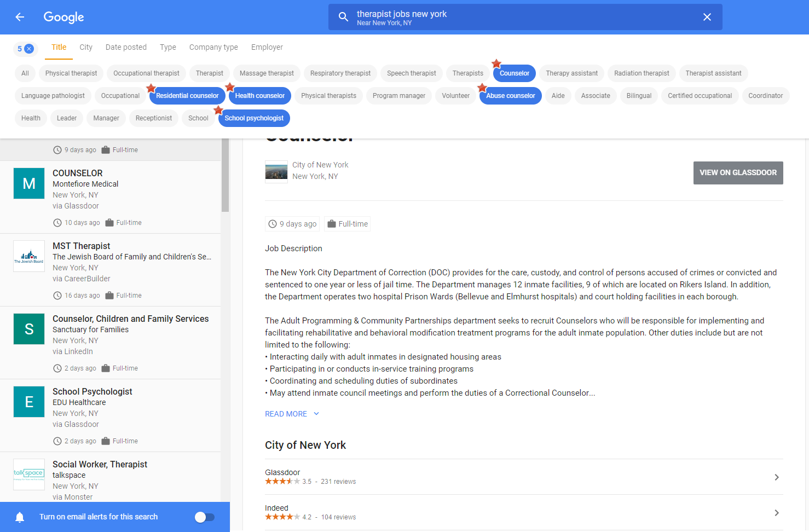The image size is (809, 532).
Task: Enable the Physical therapist filter chip
Action: pyautogui.click(x=71, y=73)
